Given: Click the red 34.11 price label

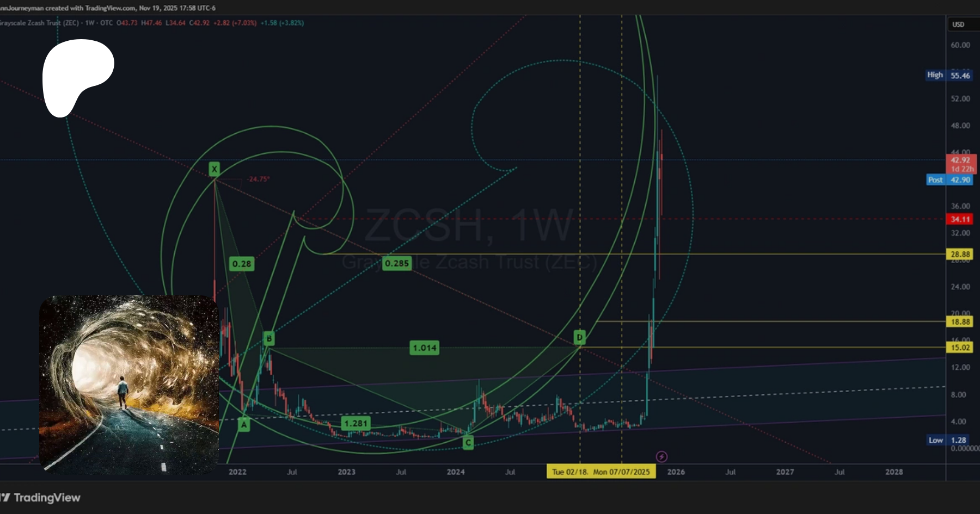Looking at the screenshot, I should pos(960,219).
